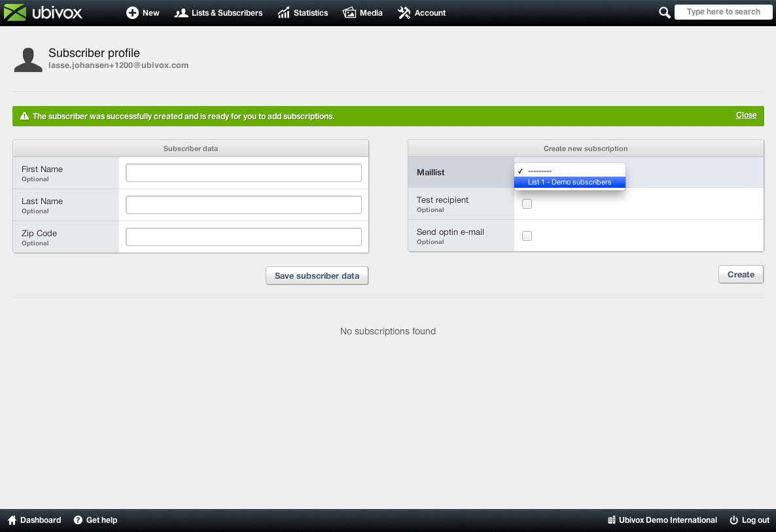Click the Maillist field label
The width and height of the screenshot is (776, 532).
pyautogui.click(x=431, y=172)
